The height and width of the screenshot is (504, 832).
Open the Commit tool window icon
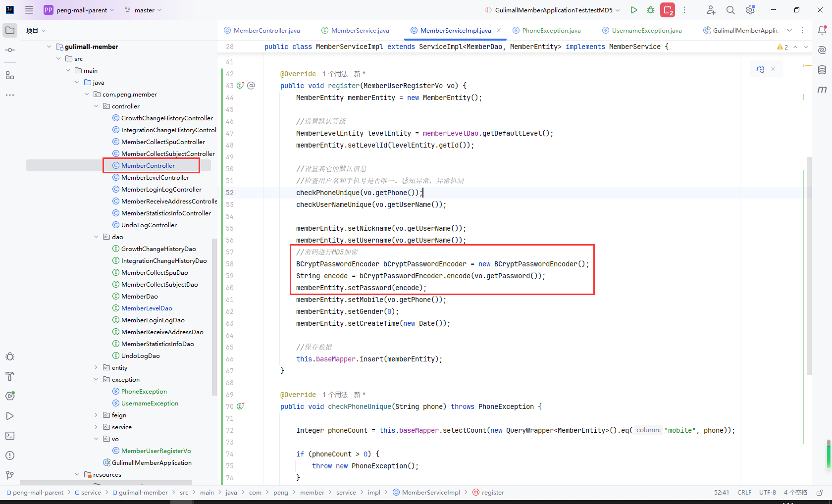(10, 50)
